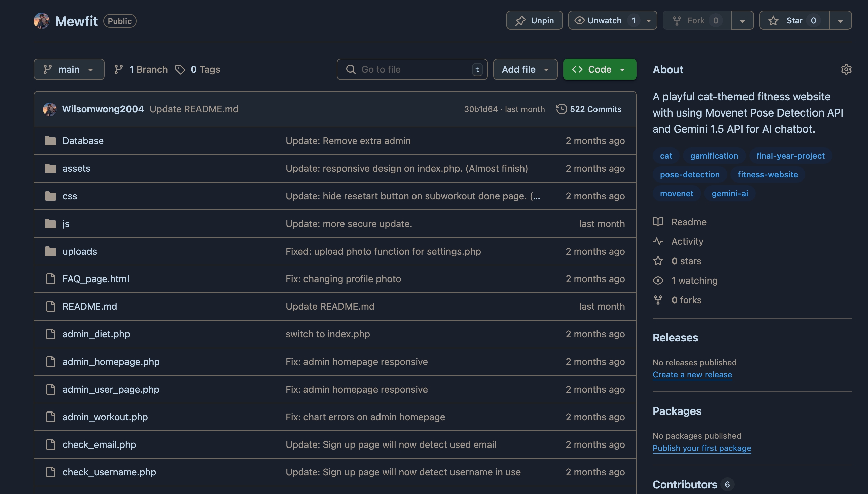Click the js folder icon
Screen dimensions: 868x494
point(50,224)
